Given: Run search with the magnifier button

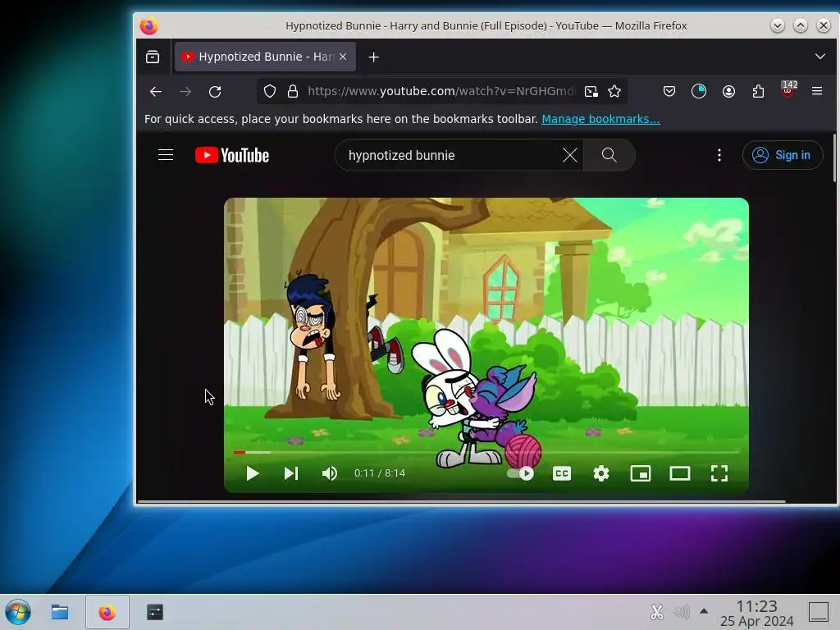Looking at the screenshot, I should [609, 155].
